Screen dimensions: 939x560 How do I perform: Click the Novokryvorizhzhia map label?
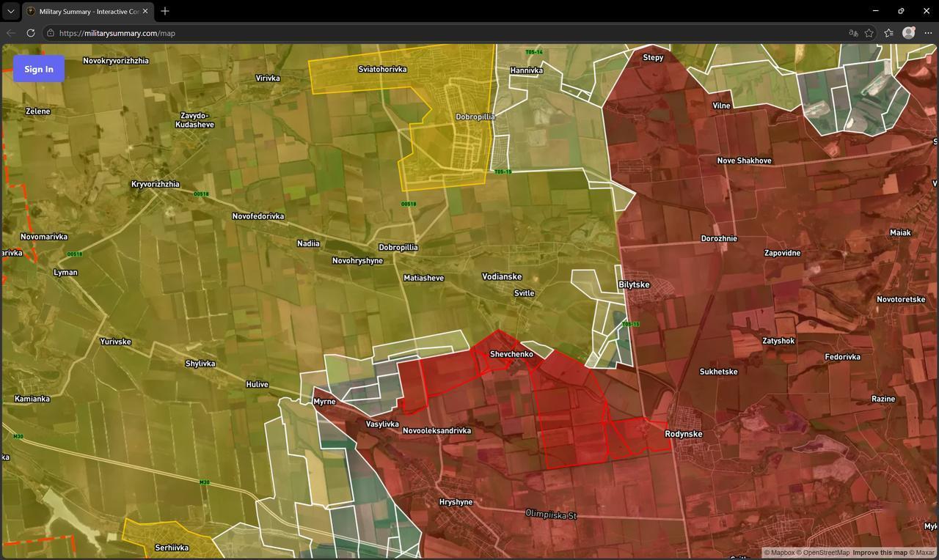pos(116,61)
